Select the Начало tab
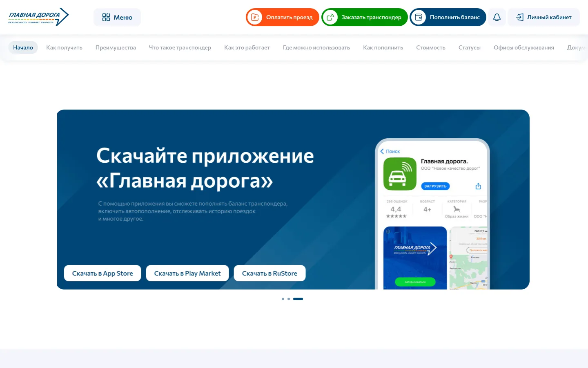Image resolution: width=588 pixels, height=368 pixels. point(23,47)
